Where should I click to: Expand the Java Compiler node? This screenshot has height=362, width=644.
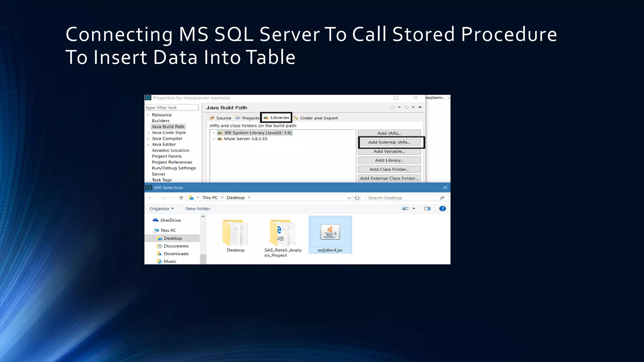click(148, 139)
